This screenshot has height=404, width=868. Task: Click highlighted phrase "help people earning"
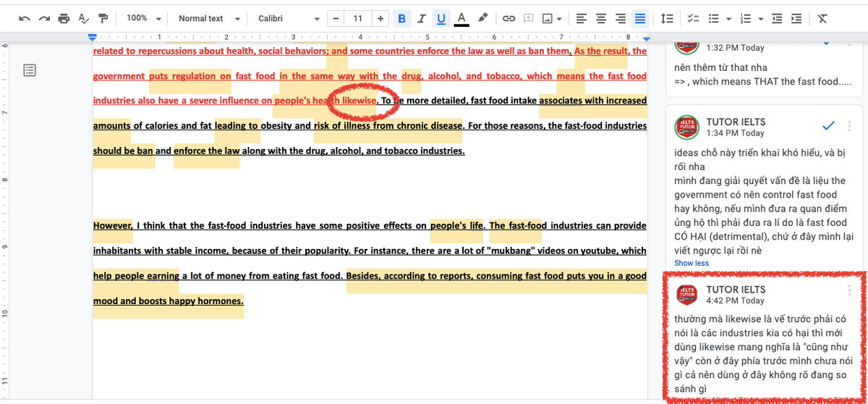tap(136, 276)
